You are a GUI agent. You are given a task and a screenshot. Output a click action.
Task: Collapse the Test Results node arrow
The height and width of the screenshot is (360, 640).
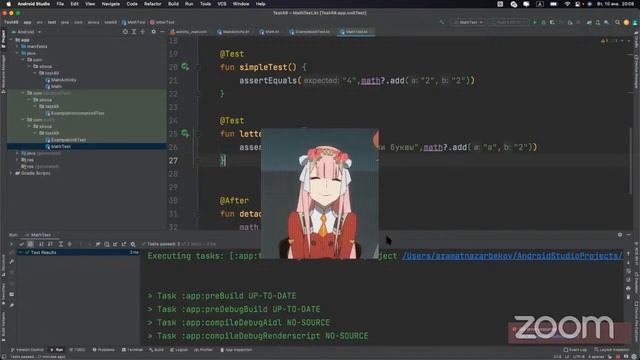click(20, 252)
